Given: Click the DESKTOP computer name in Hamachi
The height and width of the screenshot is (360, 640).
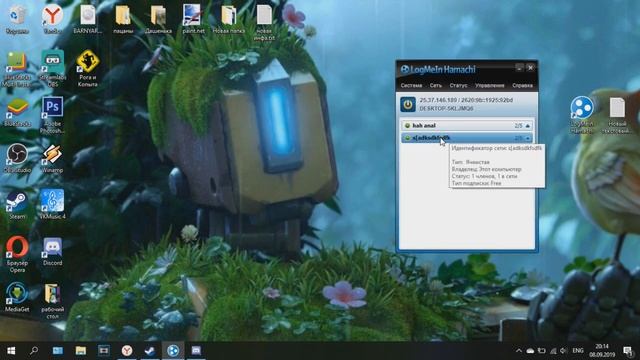Looking at the screenshot, I should pyautogui.click(x=446, y=109).
